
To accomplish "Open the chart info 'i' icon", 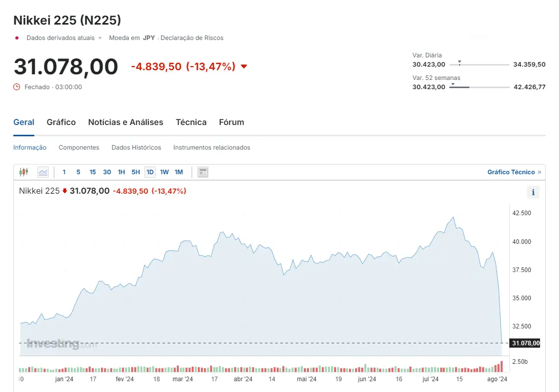I will tap(533, 192).
